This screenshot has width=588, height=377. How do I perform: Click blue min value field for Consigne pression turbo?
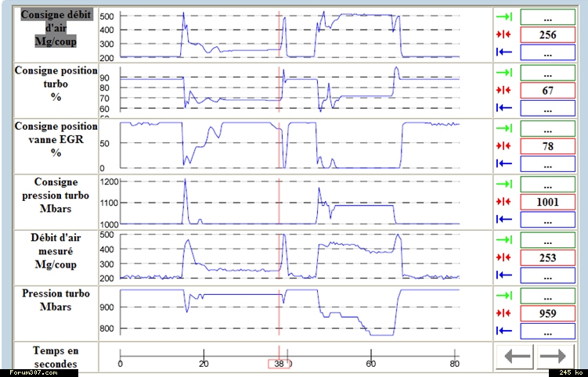(x=547, y=220)
